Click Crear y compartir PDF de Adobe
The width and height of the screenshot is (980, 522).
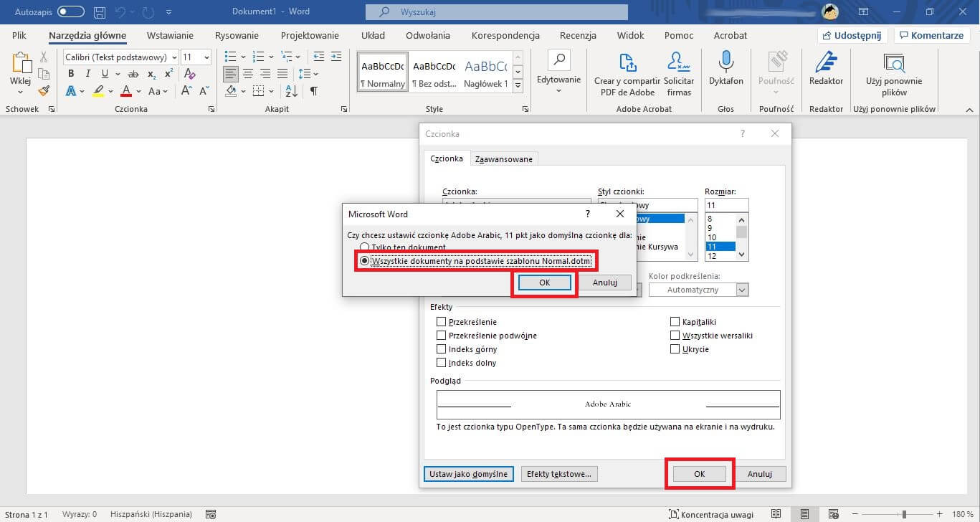[x=627, y=75]
